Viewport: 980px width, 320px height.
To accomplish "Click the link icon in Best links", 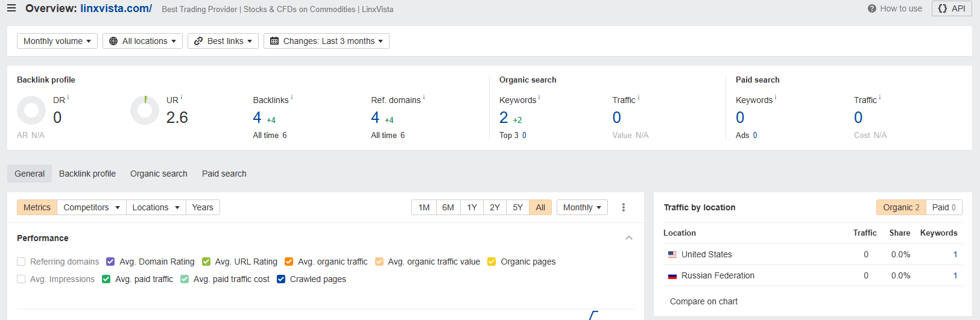I will (x=198, y=41).
